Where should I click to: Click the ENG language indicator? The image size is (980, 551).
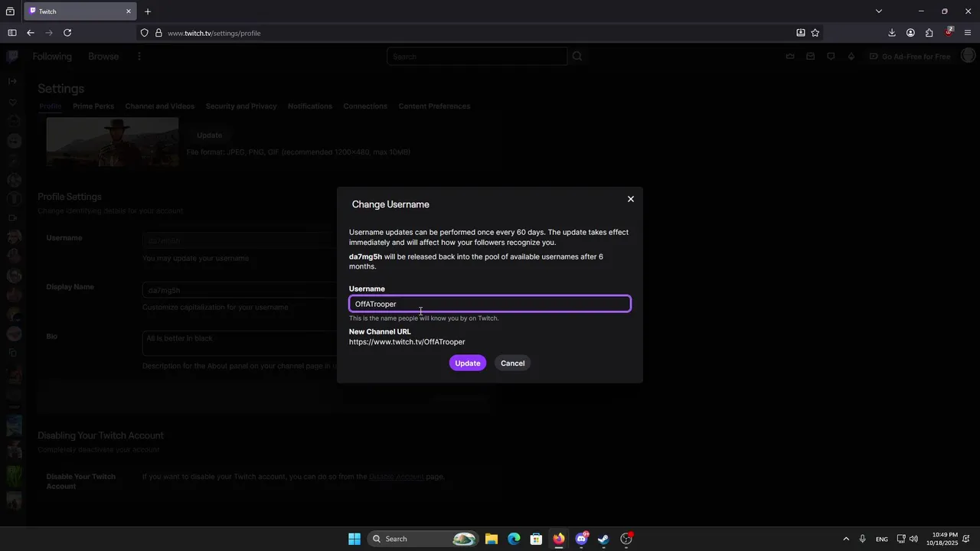[882, 539]
